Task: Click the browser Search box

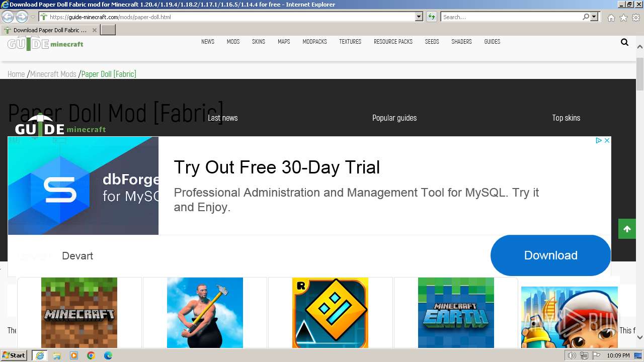Action: (511, 17)
